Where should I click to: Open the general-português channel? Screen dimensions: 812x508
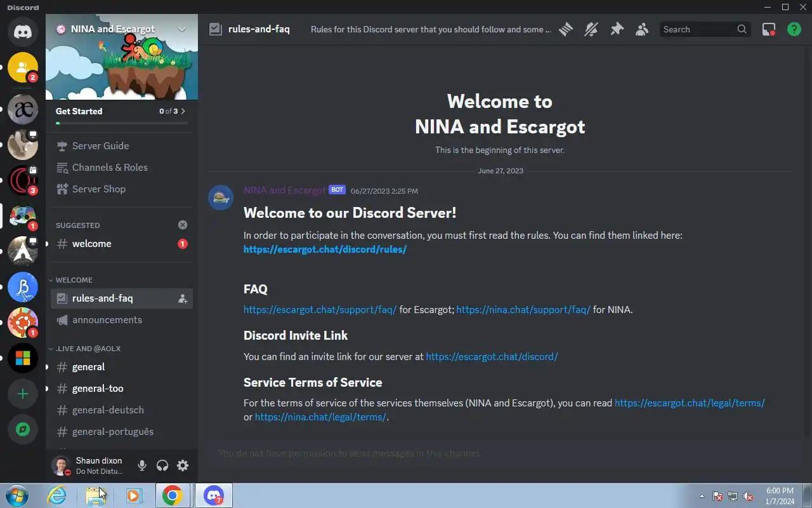[x=122, y=432]
